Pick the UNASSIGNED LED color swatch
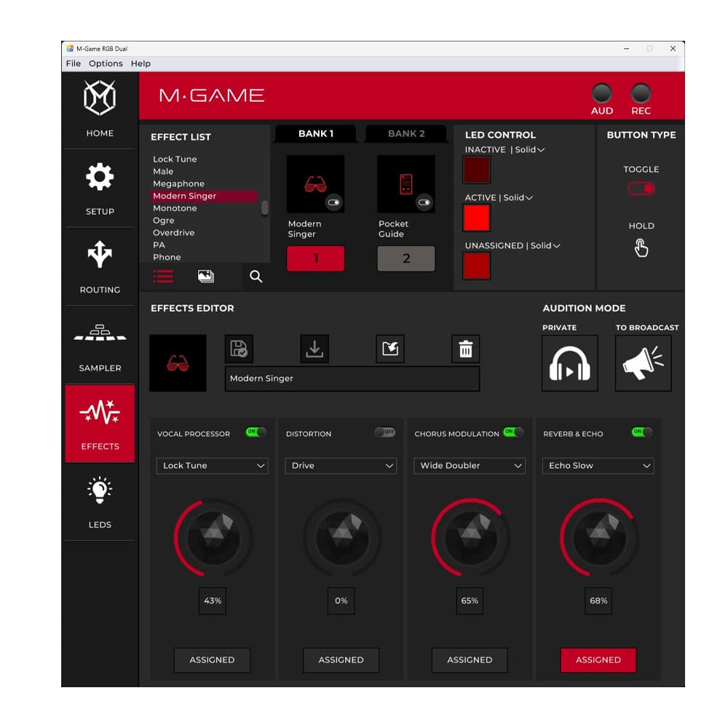The height and width of the screenshot is (728, 728). (476, 266)
